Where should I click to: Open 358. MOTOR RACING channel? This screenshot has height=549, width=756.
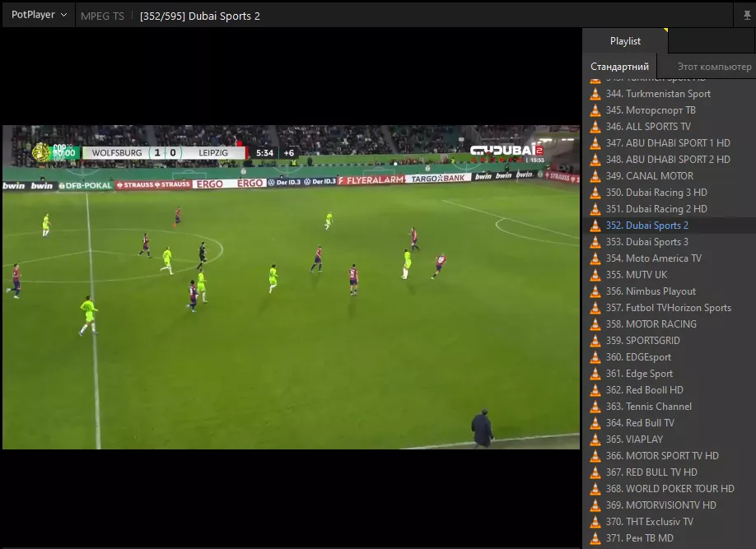(x=670, y=324)
